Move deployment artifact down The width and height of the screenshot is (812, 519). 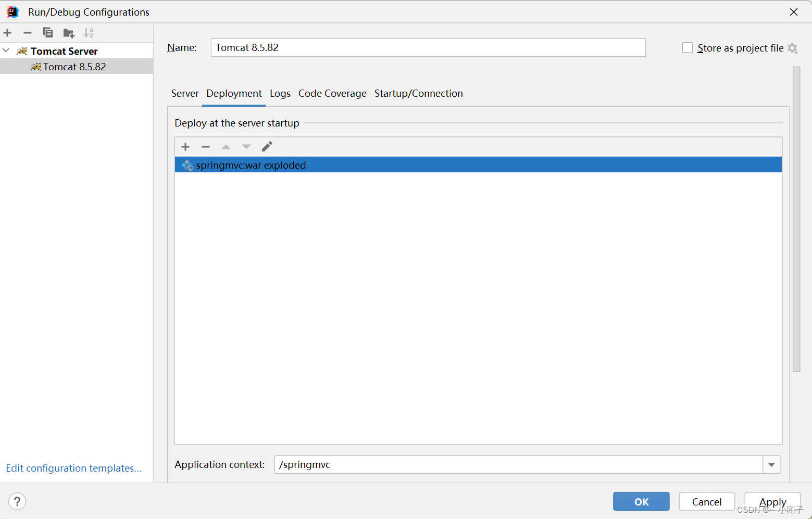coord(246,147)
